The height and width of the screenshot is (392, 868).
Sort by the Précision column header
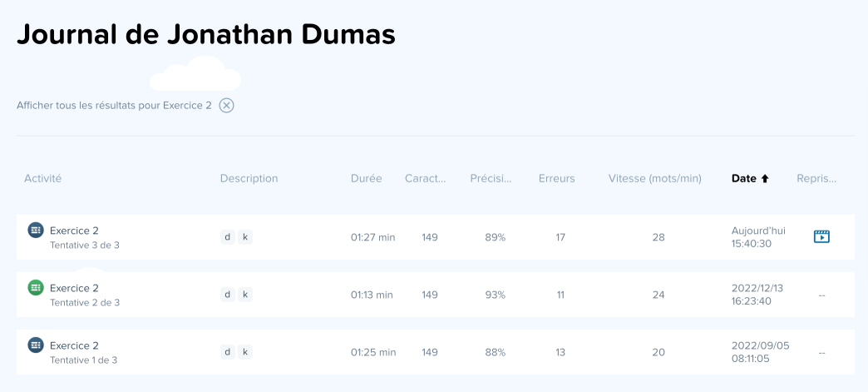[x=491, y=178]
